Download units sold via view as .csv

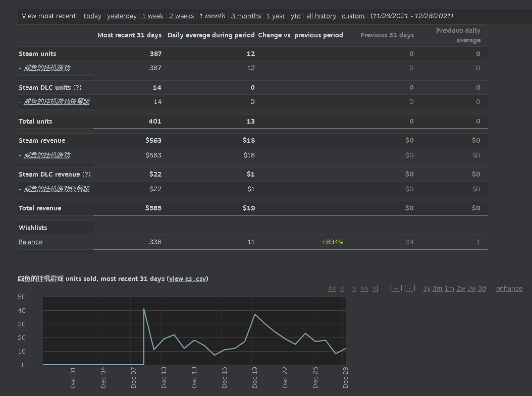coord(188,278)
